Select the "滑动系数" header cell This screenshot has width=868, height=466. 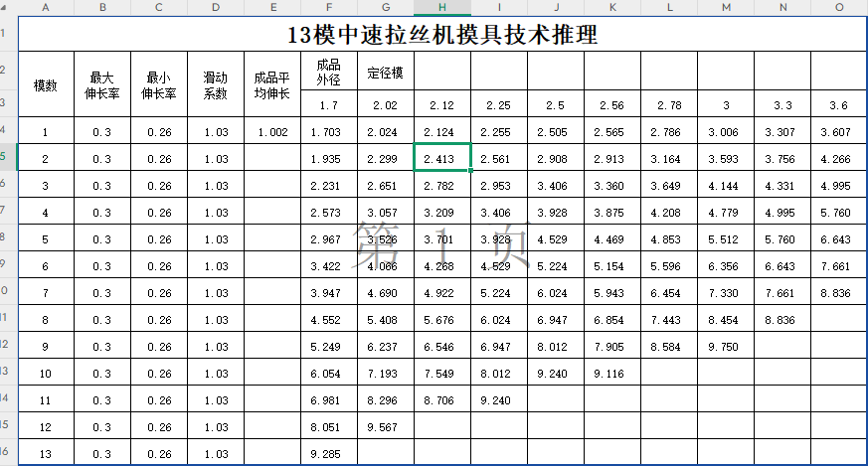[216, 85]
